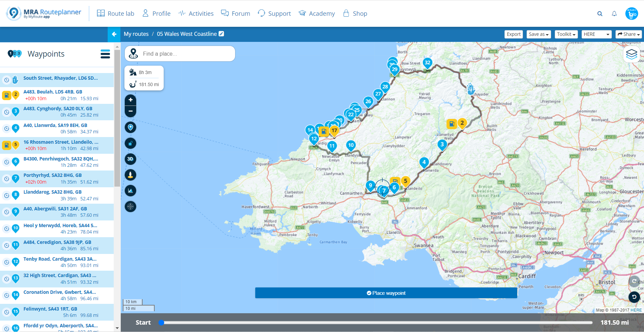Click the redo button on the map
The height and width of the screenshot is (332, 644).
634,281
